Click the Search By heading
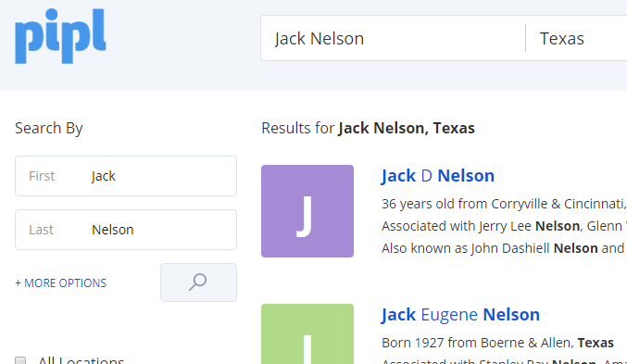627x364 pixels. click(x=49, y=129)
